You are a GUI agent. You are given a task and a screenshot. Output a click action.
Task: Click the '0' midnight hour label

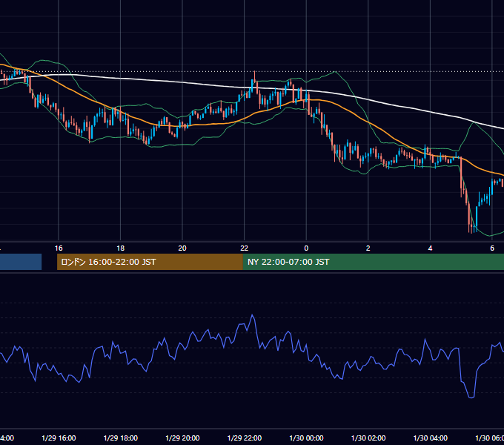point(306,248)
